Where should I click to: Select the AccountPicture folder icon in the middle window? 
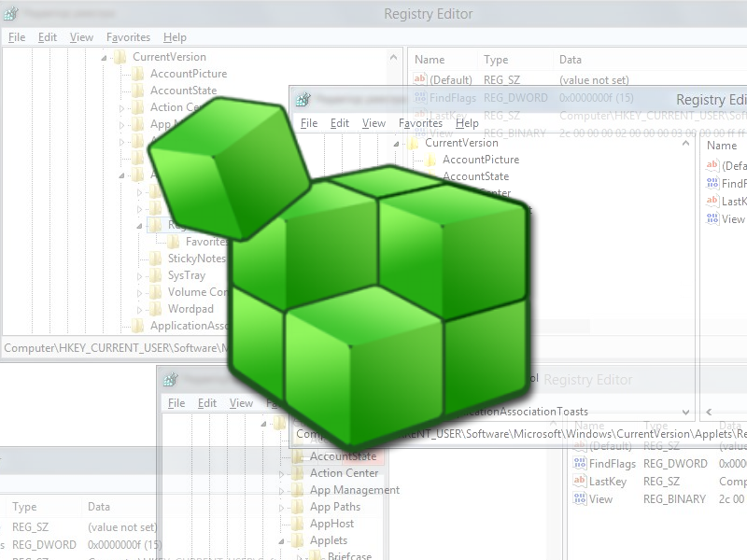click(430, 160)
